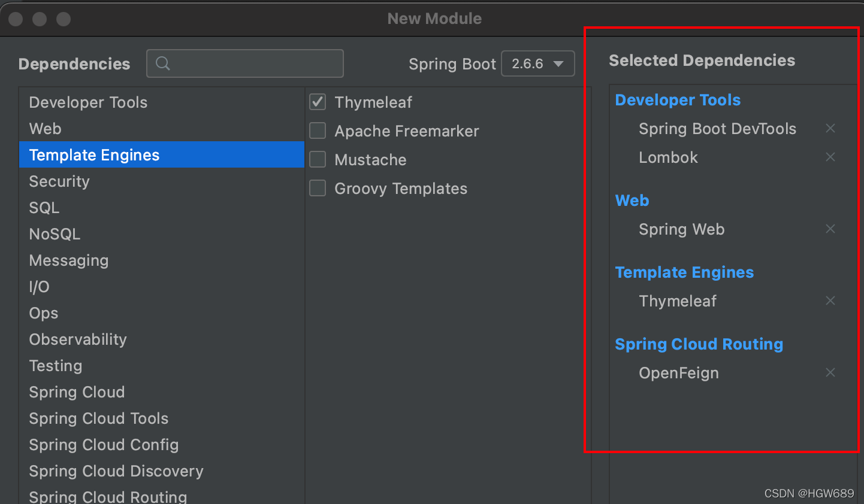The height and width of the screenshot is (504, 864).
Task: Open Spring Cloud Tools category
Action: pos(162,418)
